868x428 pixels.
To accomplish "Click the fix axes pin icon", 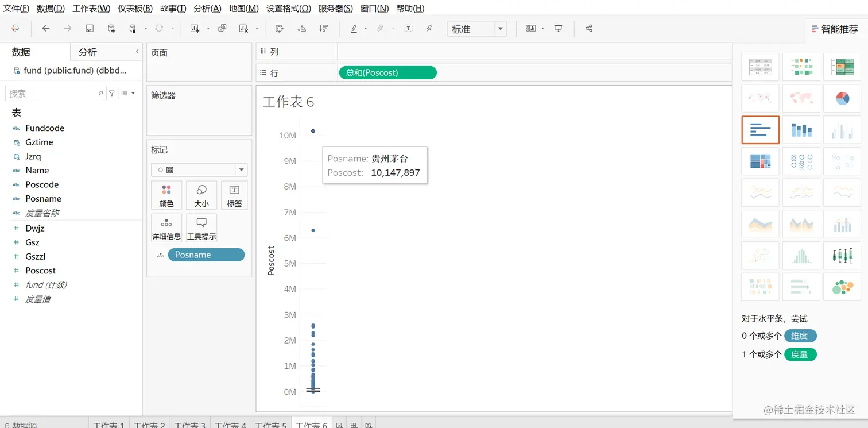I will coord(429,28).
